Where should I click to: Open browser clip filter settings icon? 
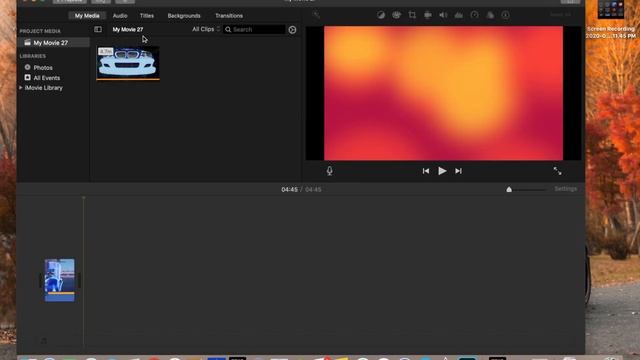click(292, 30)
